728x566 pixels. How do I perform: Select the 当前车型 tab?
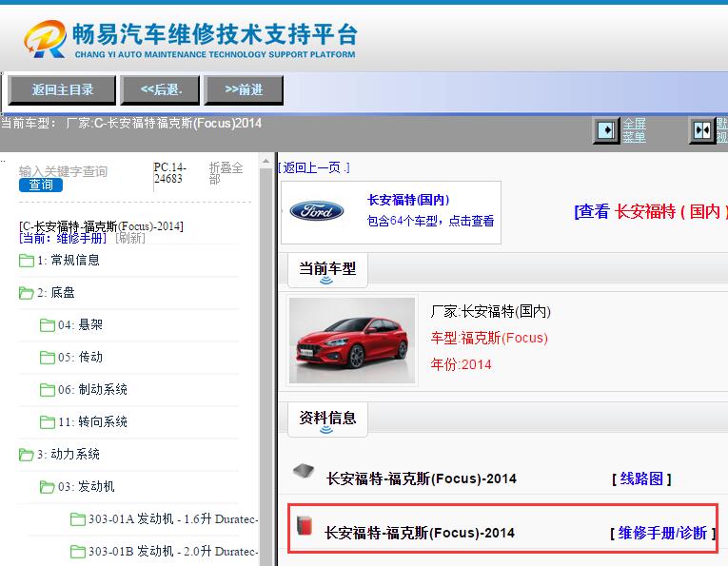click(327, 268)
